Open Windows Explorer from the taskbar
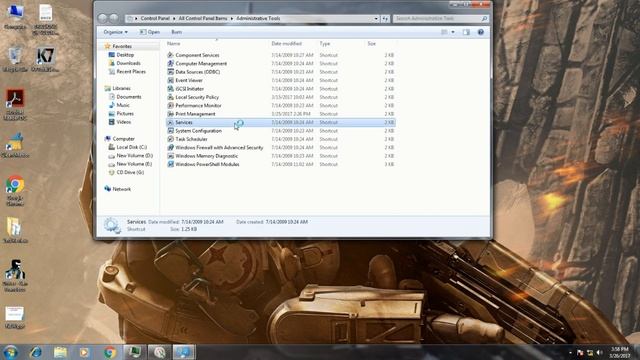The image size is (640, 360). click(60, 352)
